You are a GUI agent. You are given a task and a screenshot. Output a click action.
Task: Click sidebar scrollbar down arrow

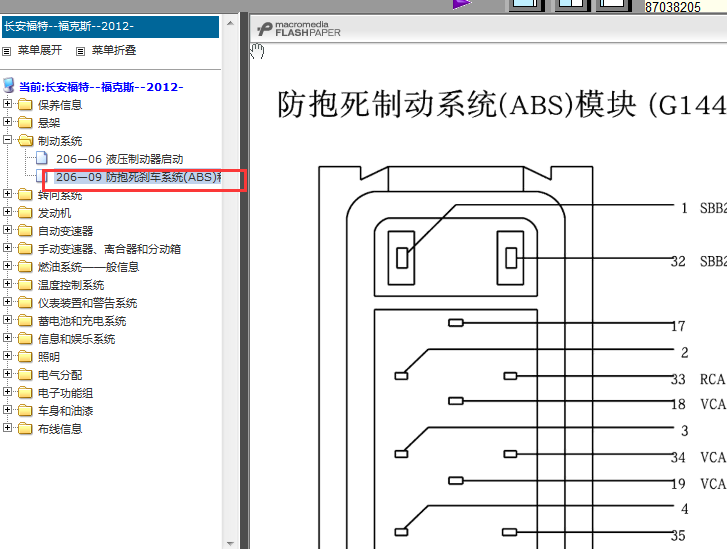coord(230,543)
